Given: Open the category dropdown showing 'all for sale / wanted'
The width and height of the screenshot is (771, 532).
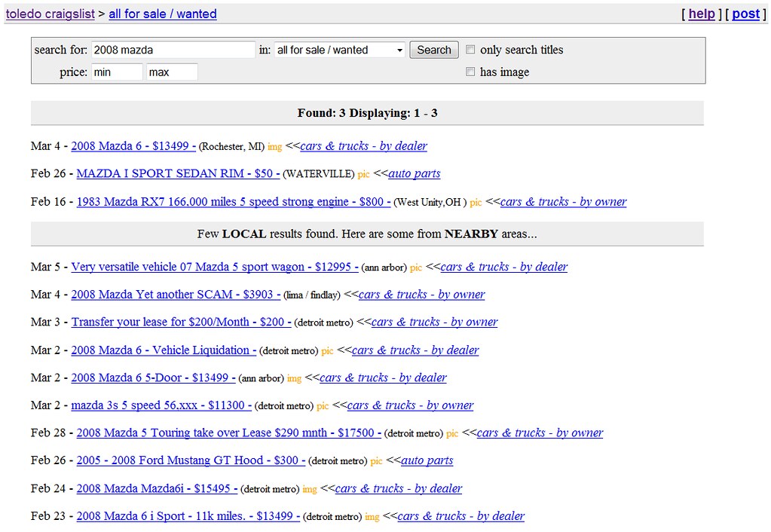Looking at the screenshot, I should click(339, 49).
